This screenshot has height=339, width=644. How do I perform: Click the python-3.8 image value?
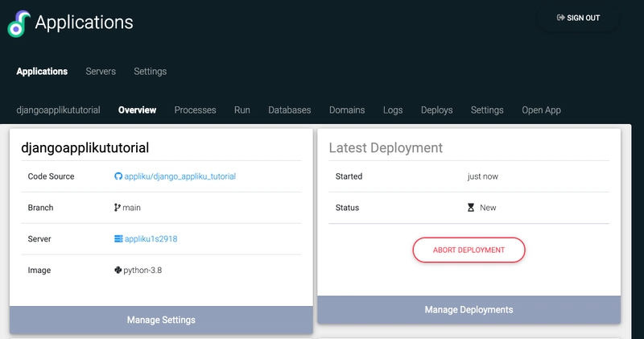click(142, 270)
